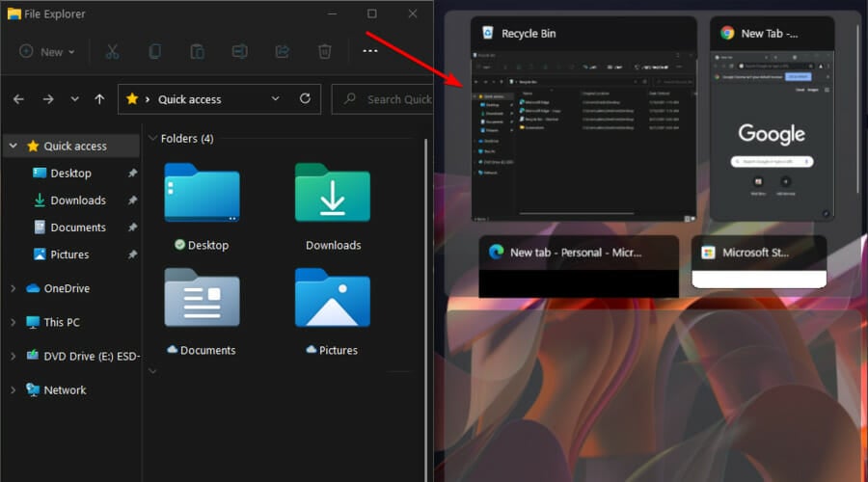Screen dimensions: 868x482
Task: Click the File Explorer vertical scrollbar
Action: tap(425, 309)
